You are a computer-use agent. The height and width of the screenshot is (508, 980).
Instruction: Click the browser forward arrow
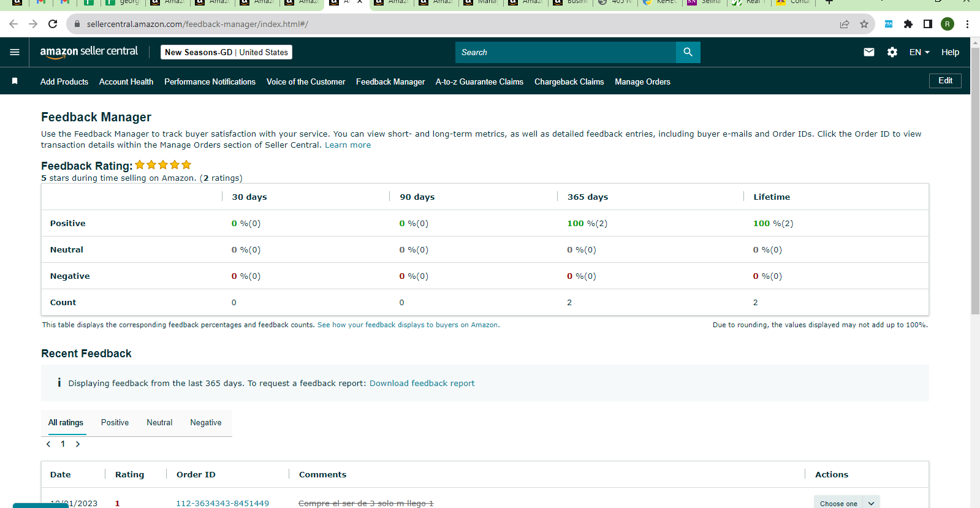[33, 24]
